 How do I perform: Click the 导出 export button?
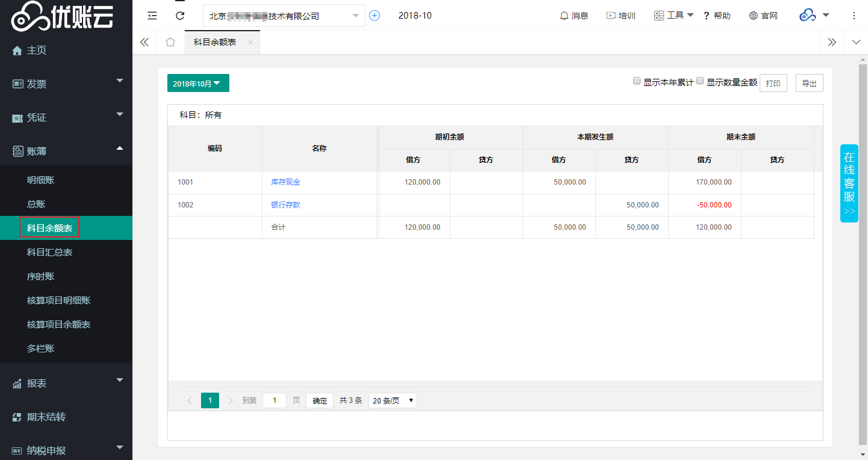pos(810,84)
